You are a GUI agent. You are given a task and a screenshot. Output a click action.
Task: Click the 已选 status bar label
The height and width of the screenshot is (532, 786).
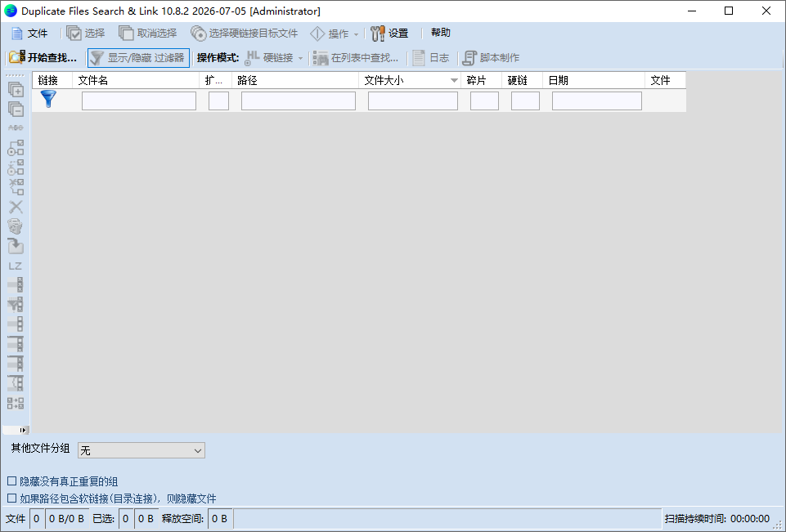pos(104,518)
